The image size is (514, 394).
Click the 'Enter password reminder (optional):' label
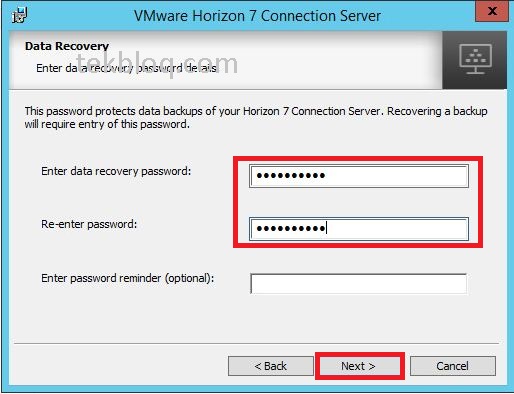pos(128,278)
